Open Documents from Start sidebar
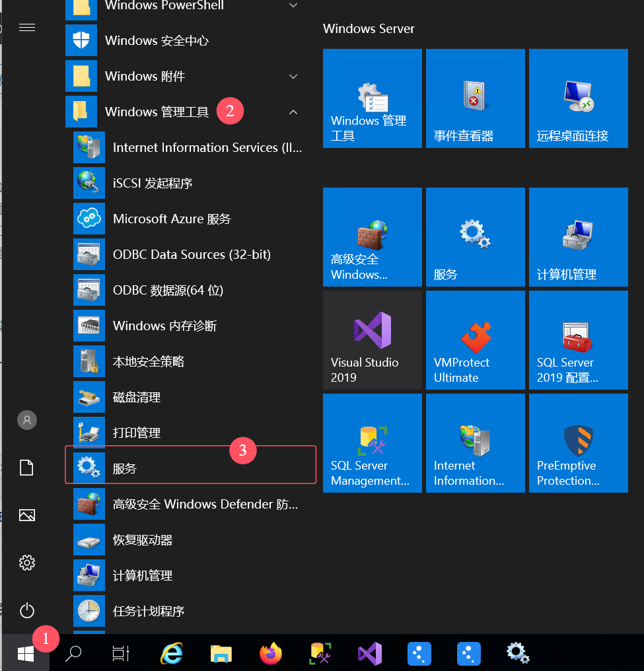Screen dimensions: 644x671 27,468
